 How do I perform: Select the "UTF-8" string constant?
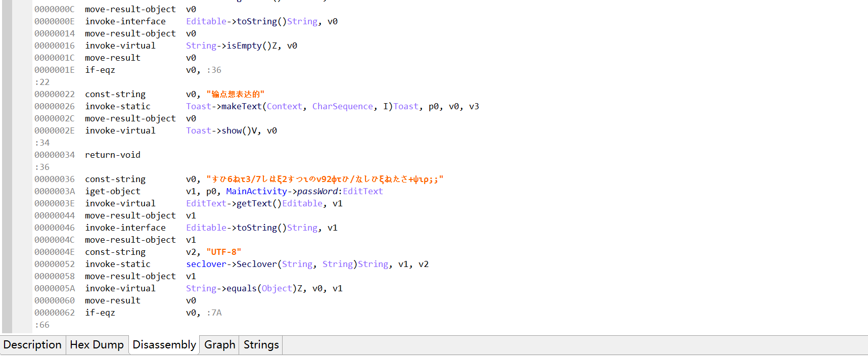(223, 252)
